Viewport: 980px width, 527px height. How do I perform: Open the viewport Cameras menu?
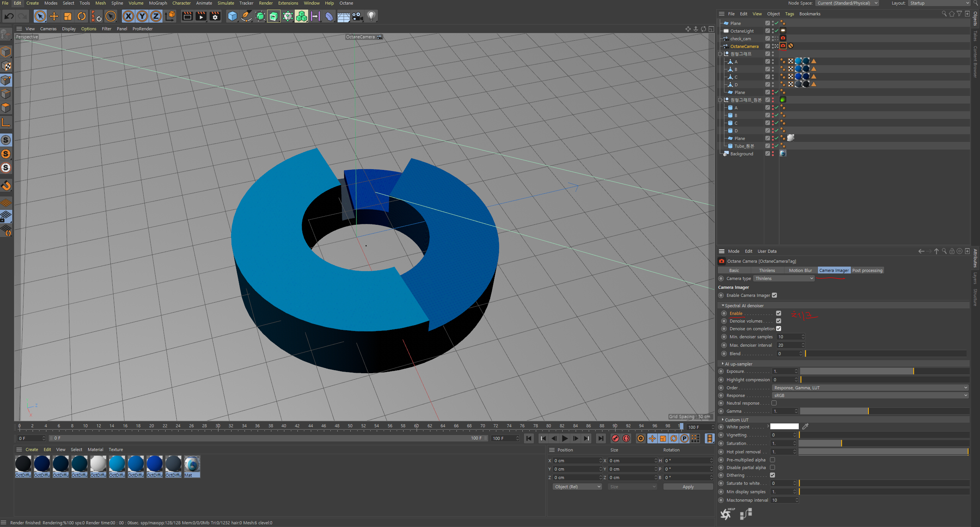48,29
